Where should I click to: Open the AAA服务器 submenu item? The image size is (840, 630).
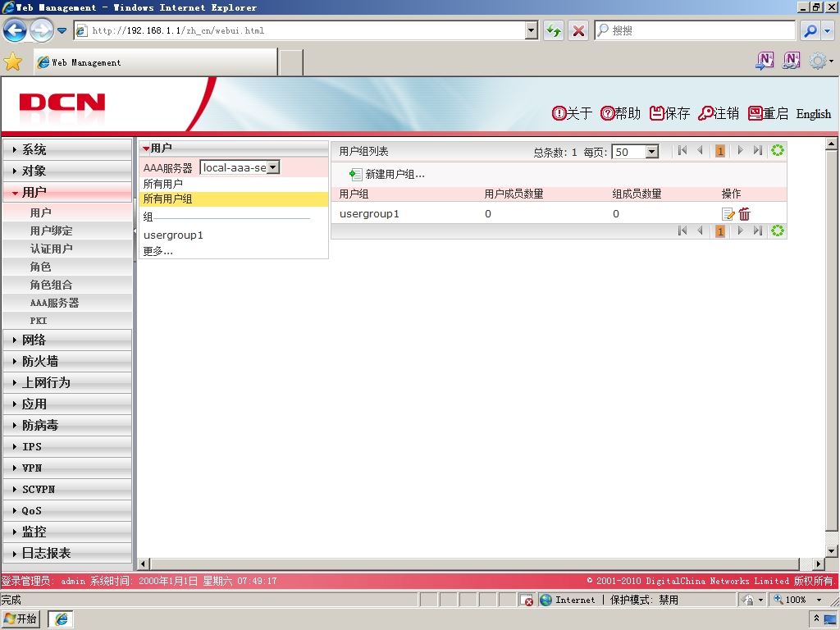[67, 303]
